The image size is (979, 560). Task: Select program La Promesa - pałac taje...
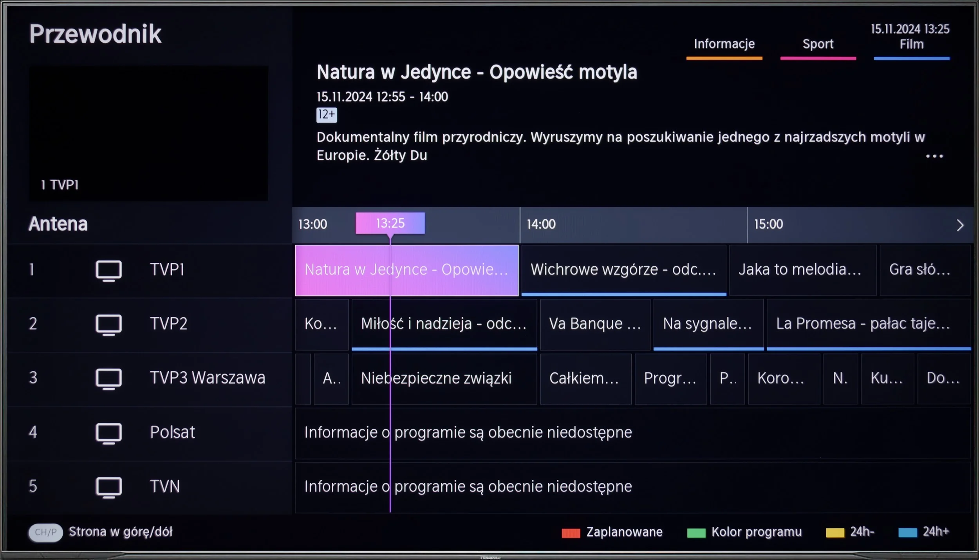coord(869,324)
